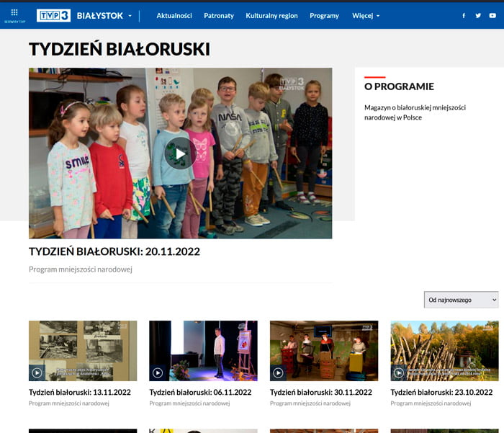The image size is (504, 433).
Task: Click play icon on 30.11.2022 thumbnail
Action: tap(279, 372)
